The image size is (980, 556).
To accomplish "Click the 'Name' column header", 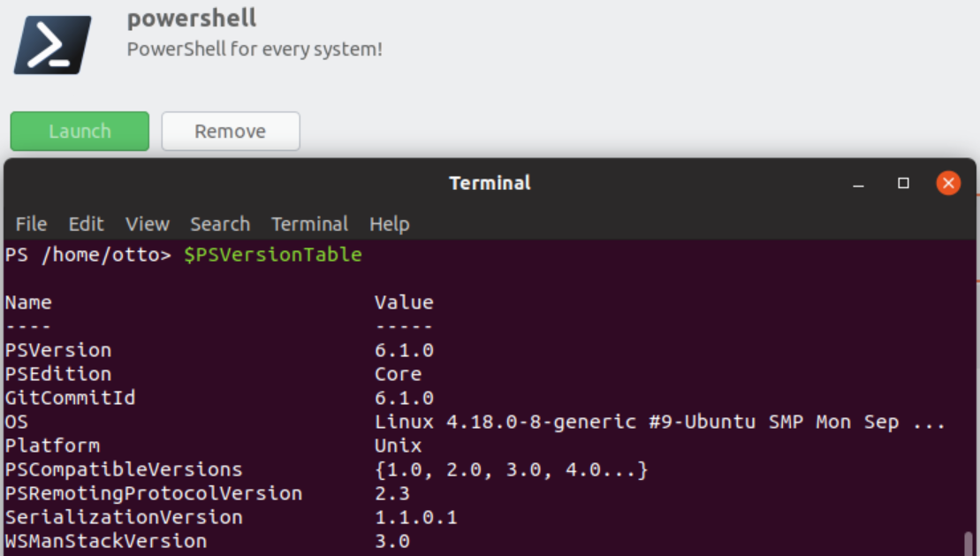I will click(x=29, y=302).
